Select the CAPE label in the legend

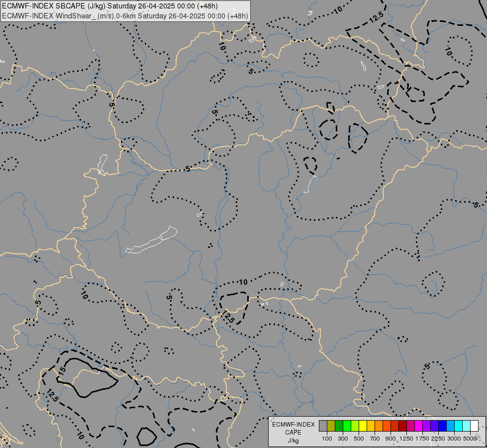click(x=293, y=433)
